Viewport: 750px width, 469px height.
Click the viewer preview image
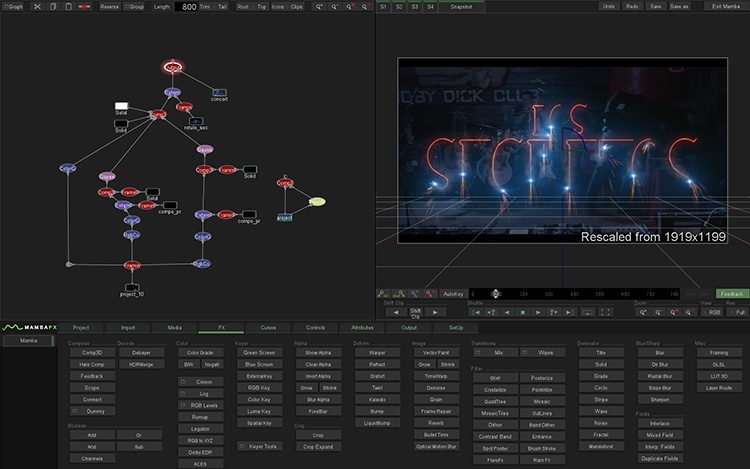point(562,150)
